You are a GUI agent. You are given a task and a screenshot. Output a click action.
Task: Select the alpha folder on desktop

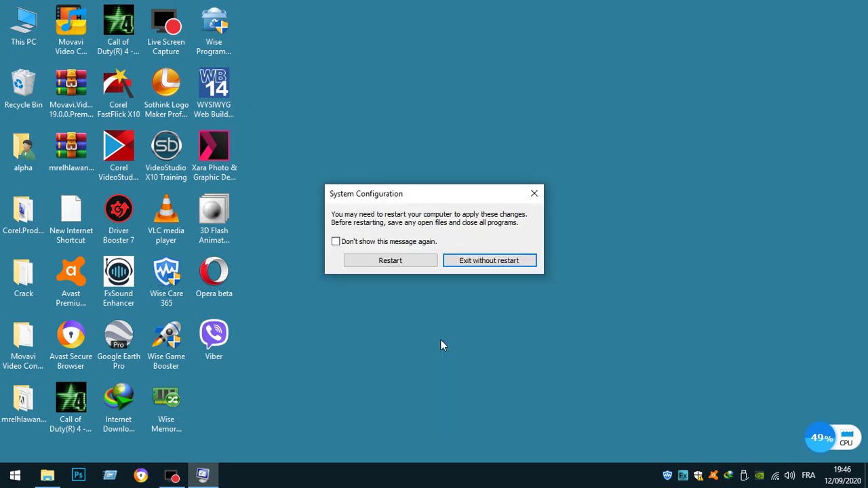tap(23, 152)
